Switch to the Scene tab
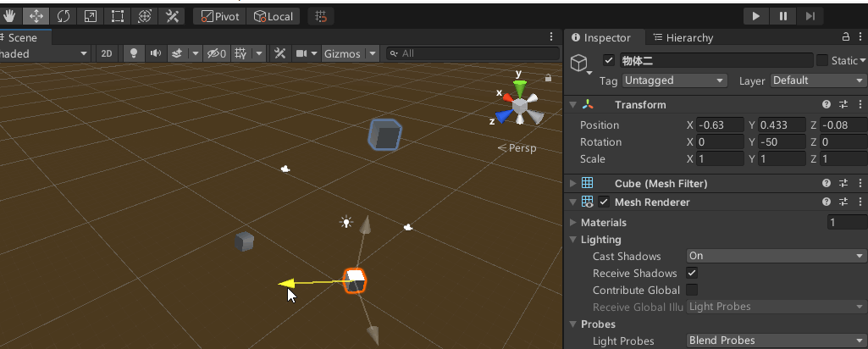The height and width of the screenshot is (349, 868). tap(22, 37)
